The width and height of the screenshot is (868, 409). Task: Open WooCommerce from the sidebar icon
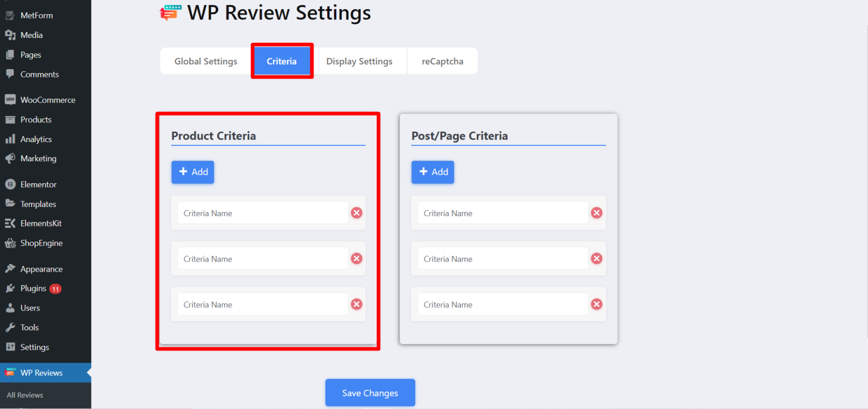[x=11, y=100]
